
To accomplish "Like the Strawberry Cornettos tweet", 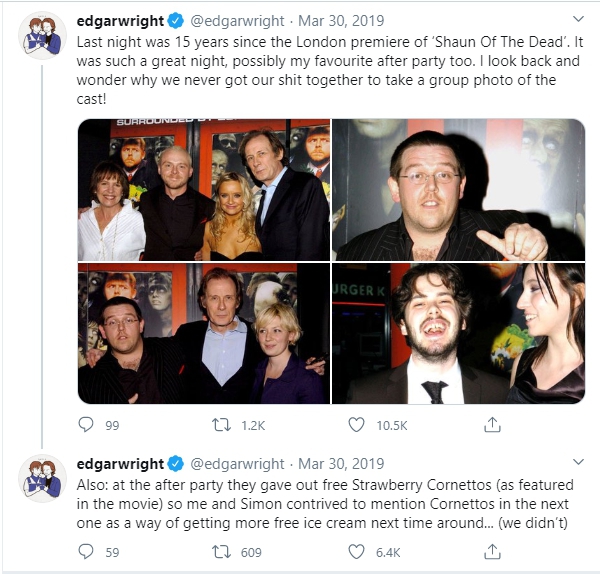I will click(357, 551).
